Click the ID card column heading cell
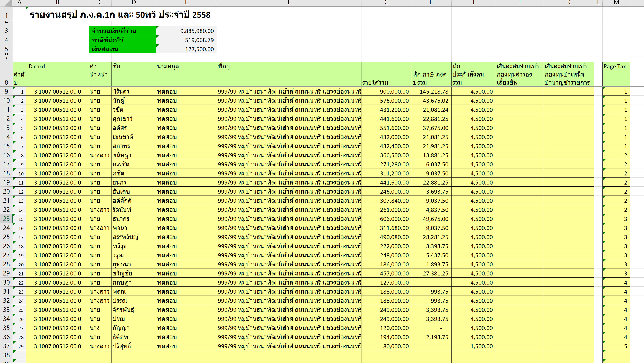 [57, 74]
